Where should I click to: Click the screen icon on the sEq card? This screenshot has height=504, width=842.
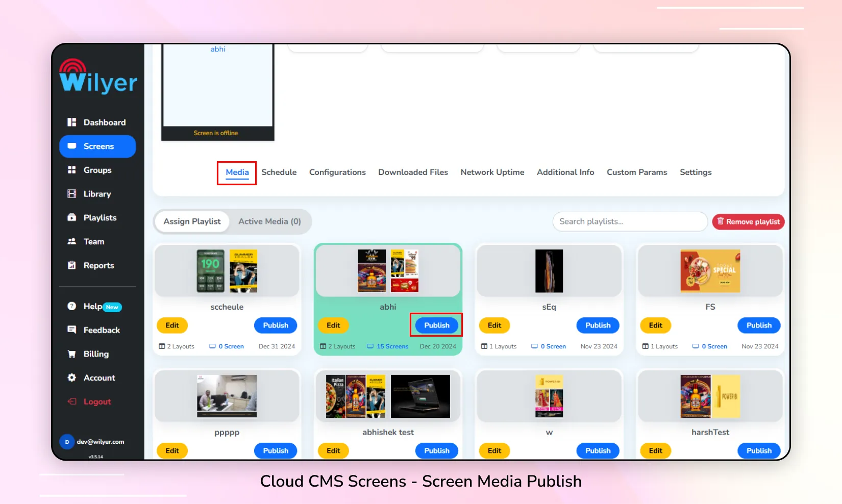pos(534,346)
